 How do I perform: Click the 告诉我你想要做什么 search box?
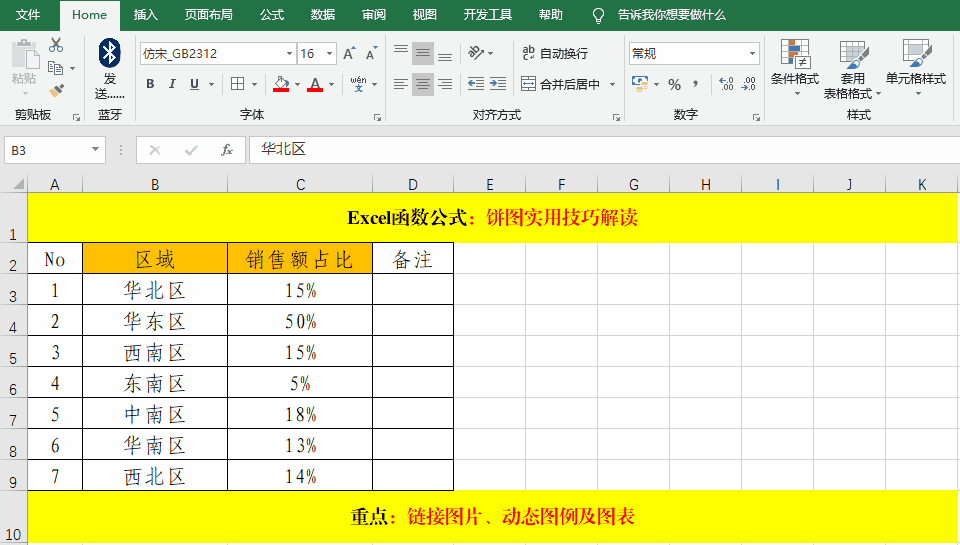click(x=672, y=15)
